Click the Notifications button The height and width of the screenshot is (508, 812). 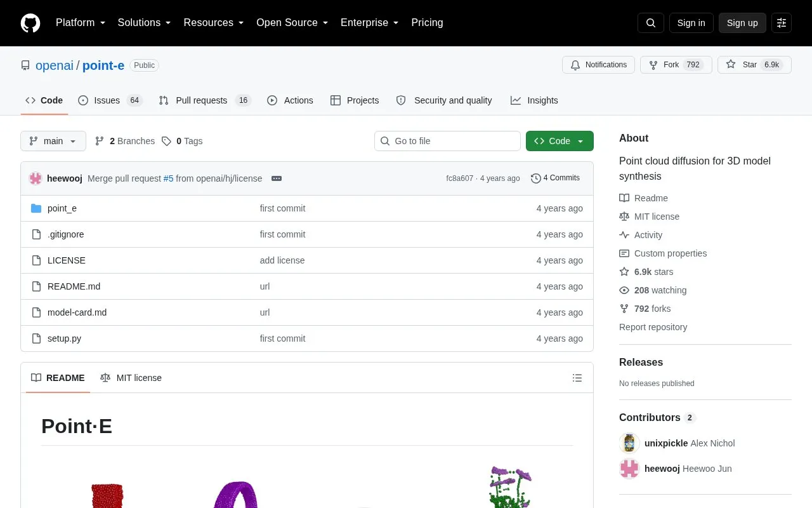point(598,65)
